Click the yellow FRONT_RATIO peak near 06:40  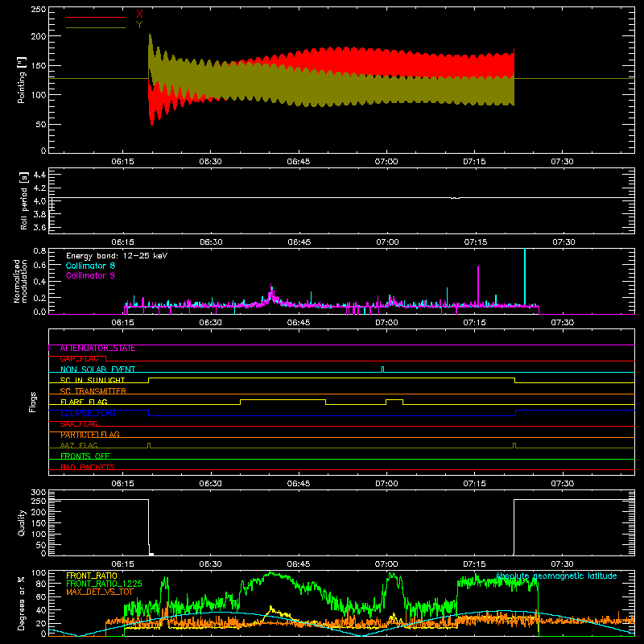tap(270, 607)
